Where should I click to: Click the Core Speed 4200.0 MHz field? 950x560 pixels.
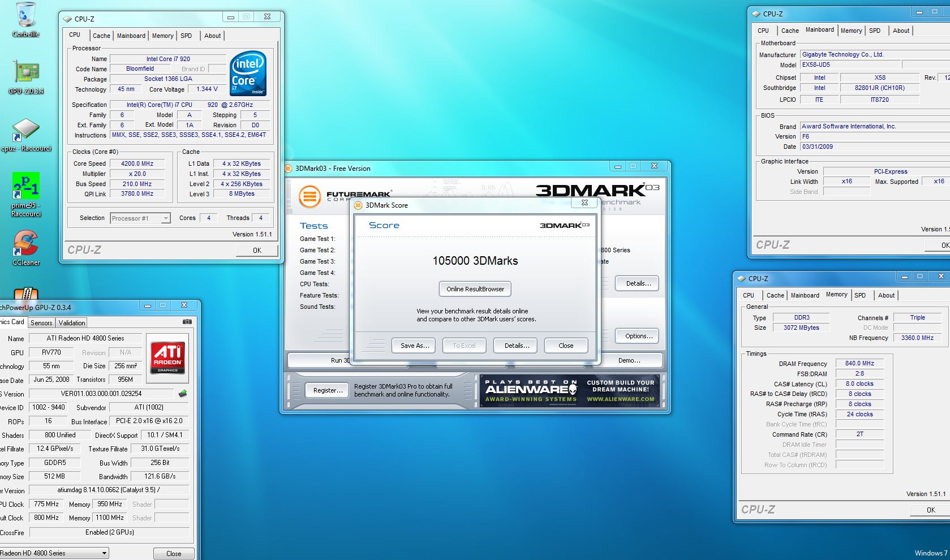(x=137, y=163)
